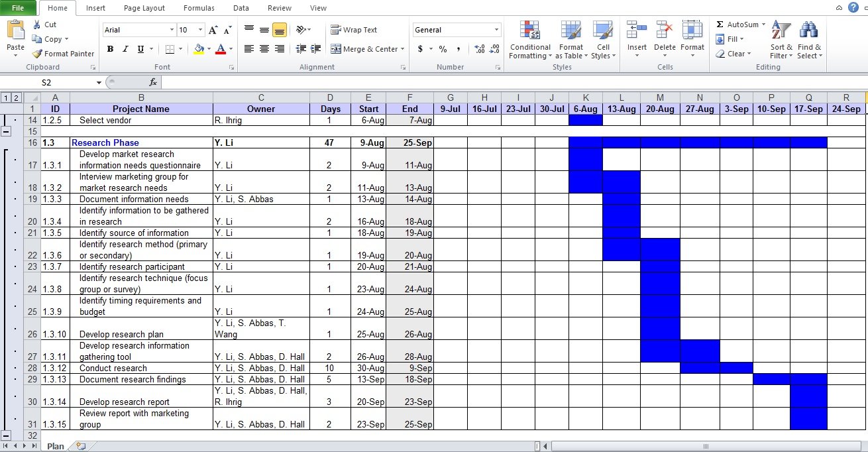Screen dimensions: 868x452
Task: Open the Fill Color bucket swatch
Action: [x=199, y=49]
